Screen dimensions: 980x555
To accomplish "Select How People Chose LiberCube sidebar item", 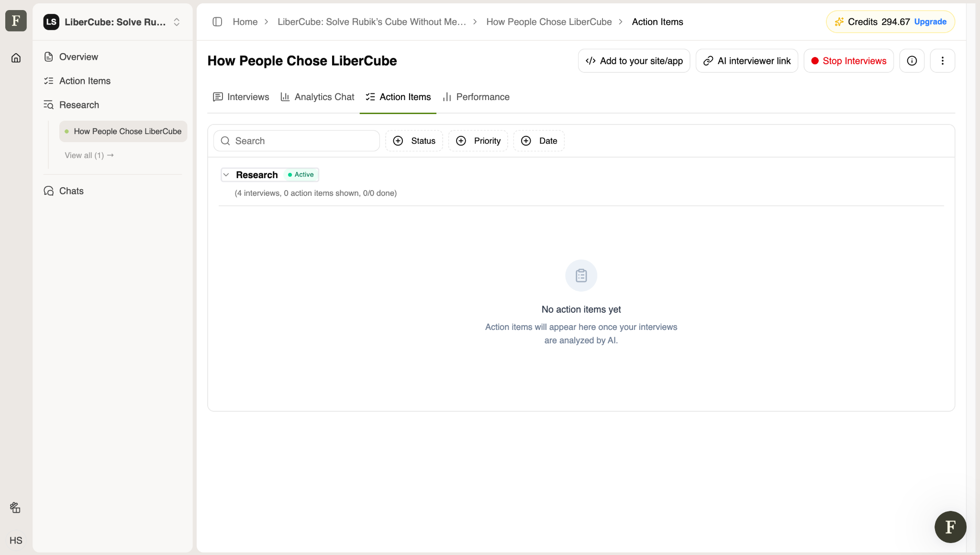I will coord(123,131).
